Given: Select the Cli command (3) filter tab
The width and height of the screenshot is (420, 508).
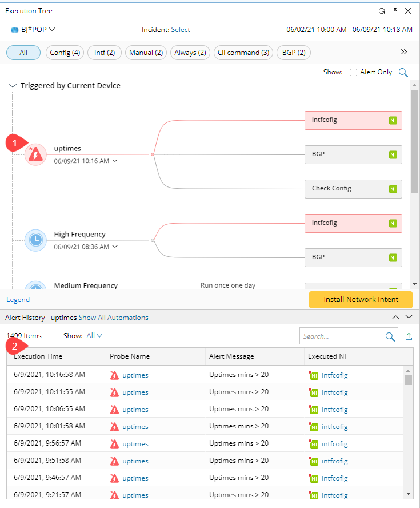Looking at the screenshot, I should pos(243,53).
